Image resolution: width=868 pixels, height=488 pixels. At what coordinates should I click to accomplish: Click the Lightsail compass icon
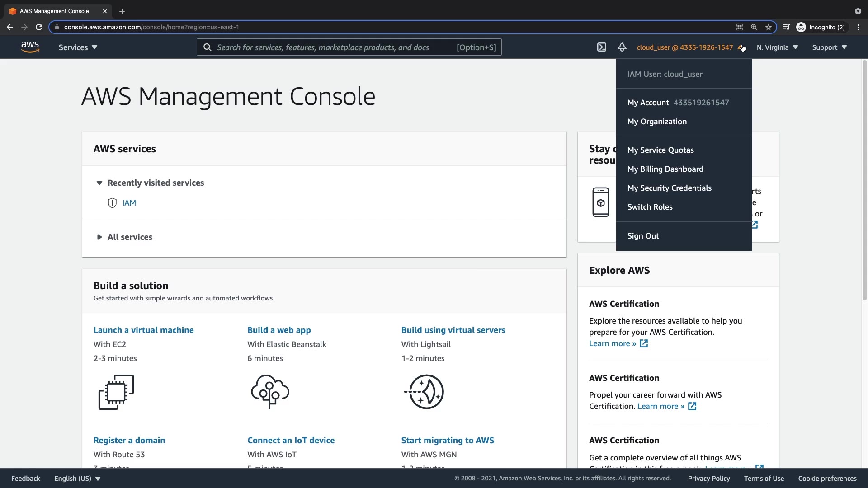[424, 391]
